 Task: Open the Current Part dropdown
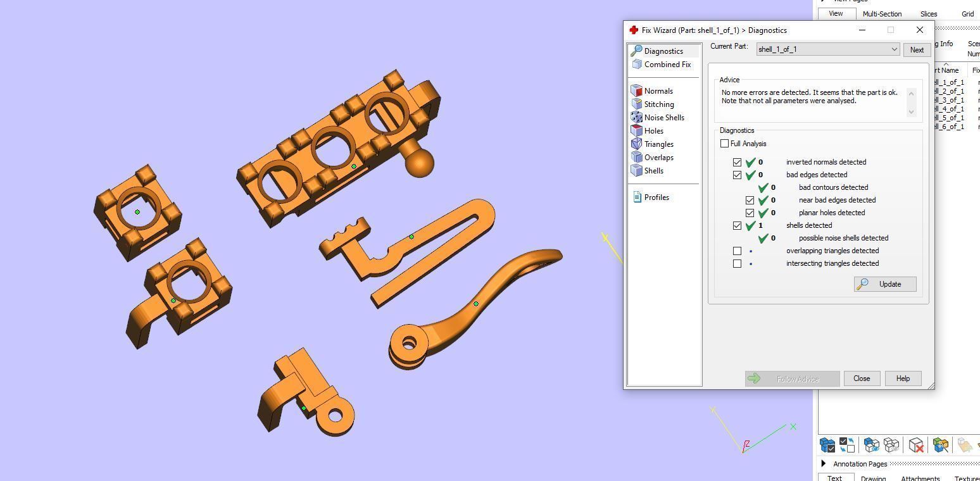pyautogui.click(x=828, y=49)
